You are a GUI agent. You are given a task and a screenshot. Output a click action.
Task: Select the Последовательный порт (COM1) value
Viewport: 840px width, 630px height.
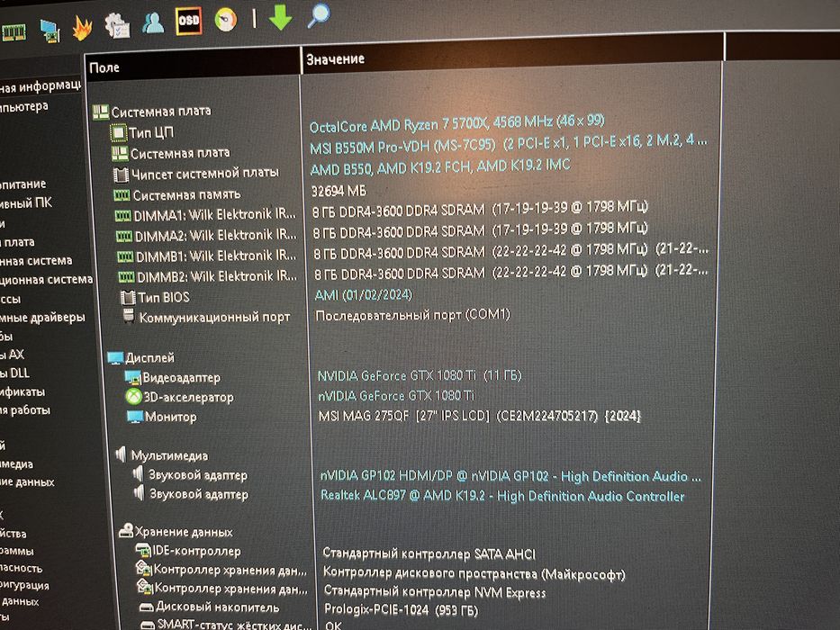pos(412,314)
